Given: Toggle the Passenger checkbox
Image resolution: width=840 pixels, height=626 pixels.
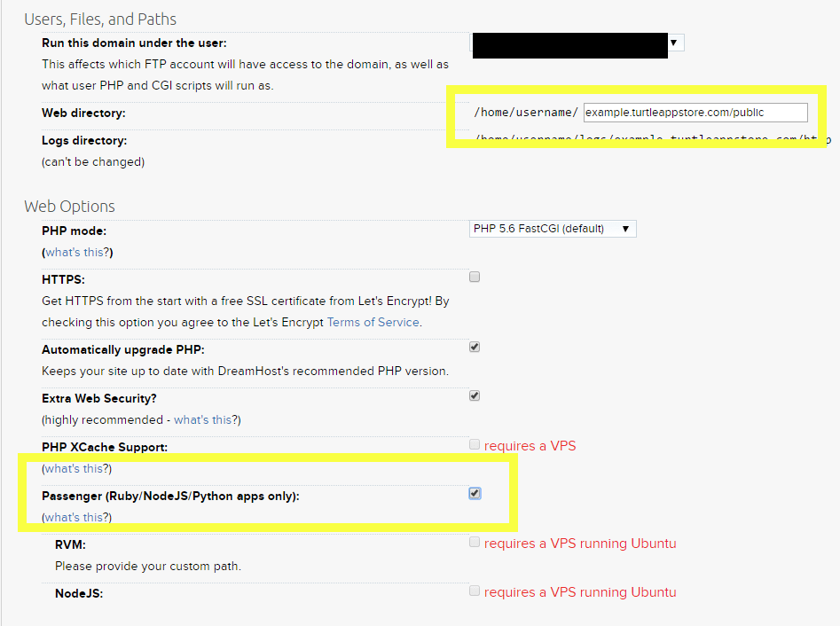Looking at the screenshot, I should 475,493.
